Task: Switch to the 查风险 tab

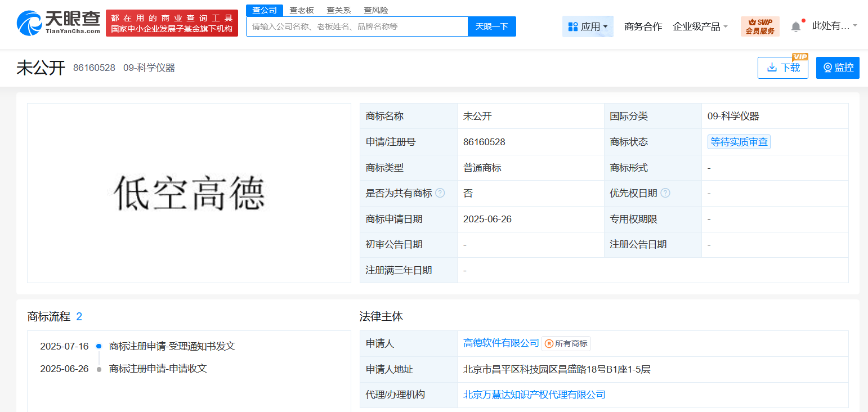Action: pos(376,10)
